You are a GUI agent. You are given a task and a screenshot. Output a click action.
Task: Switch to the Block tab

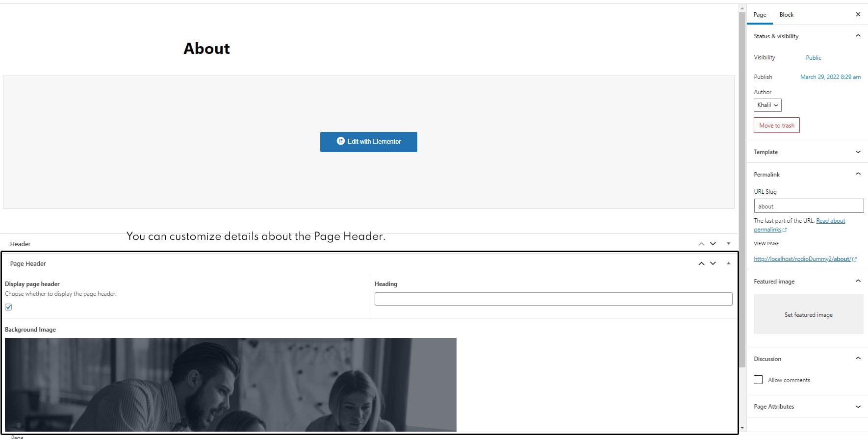click(x=786, y=15)
